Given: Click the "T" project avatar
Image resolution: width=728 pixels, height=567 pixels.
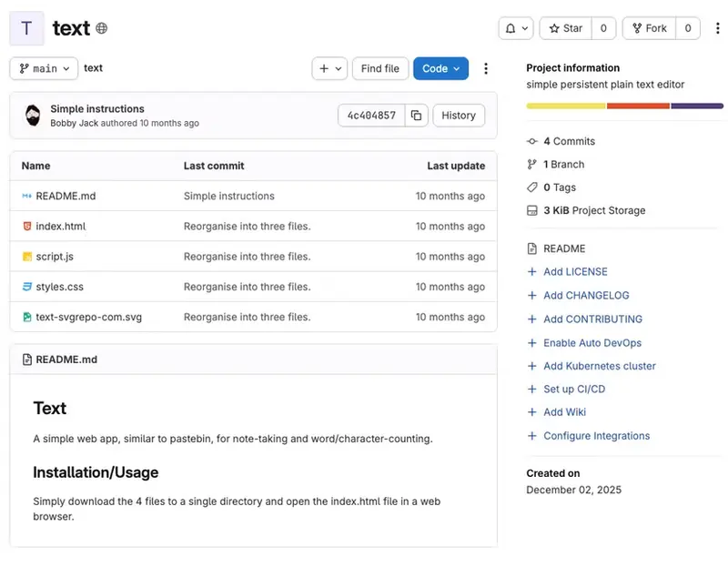Looking at the screenshot, I should [25, 28].
